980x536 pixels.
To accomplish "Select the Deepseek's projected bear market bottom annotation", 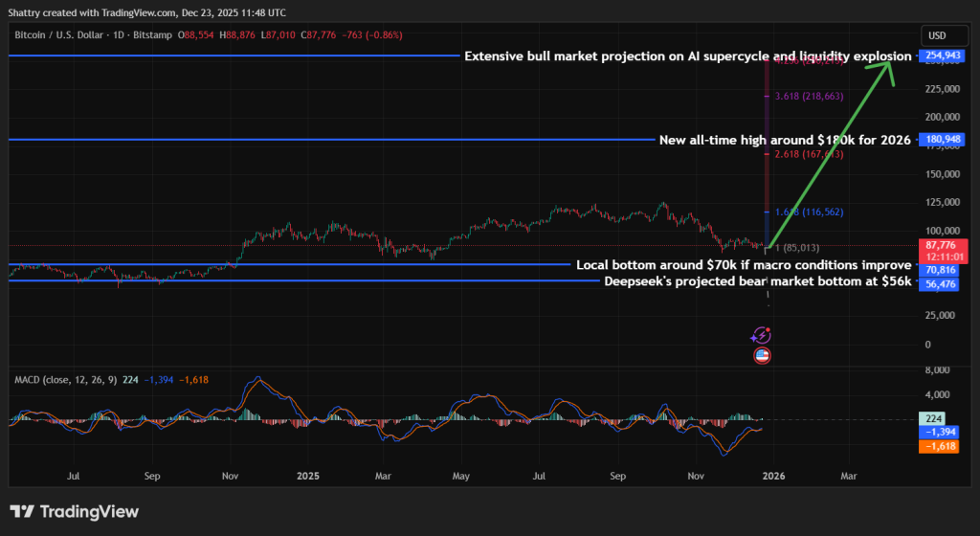I will 758,281.
